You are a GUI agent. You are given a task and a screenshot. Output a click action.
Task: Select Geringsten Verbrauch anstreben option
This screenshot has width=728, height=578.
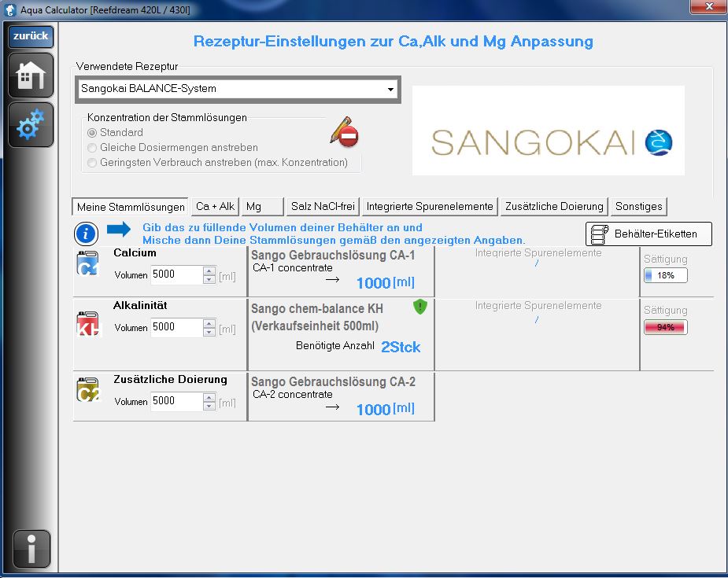[x=93, y=163]
